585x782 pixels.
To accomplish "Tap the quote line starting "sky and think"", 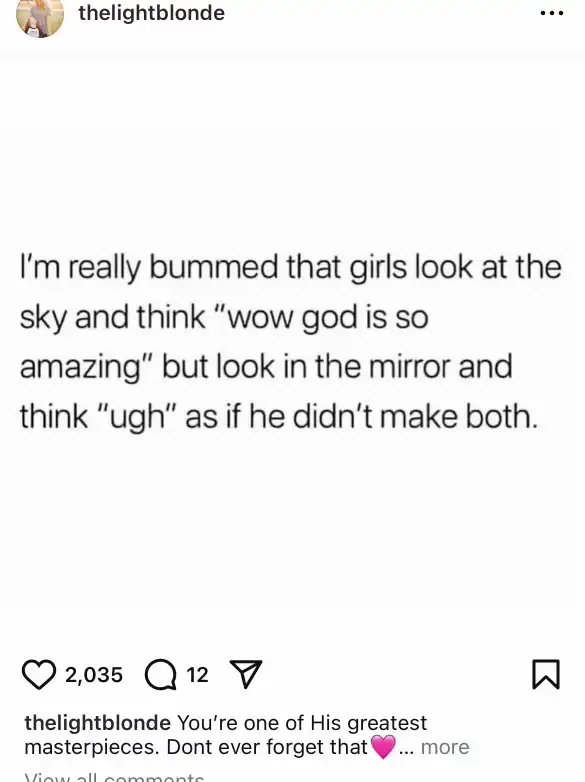I will [224, 317].
